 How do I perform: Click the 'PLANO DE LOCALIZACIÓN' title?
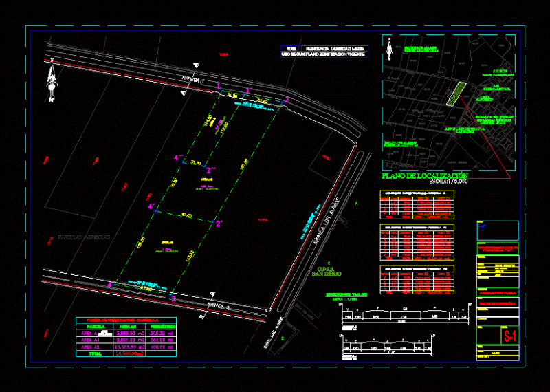(x=425, y=176)
